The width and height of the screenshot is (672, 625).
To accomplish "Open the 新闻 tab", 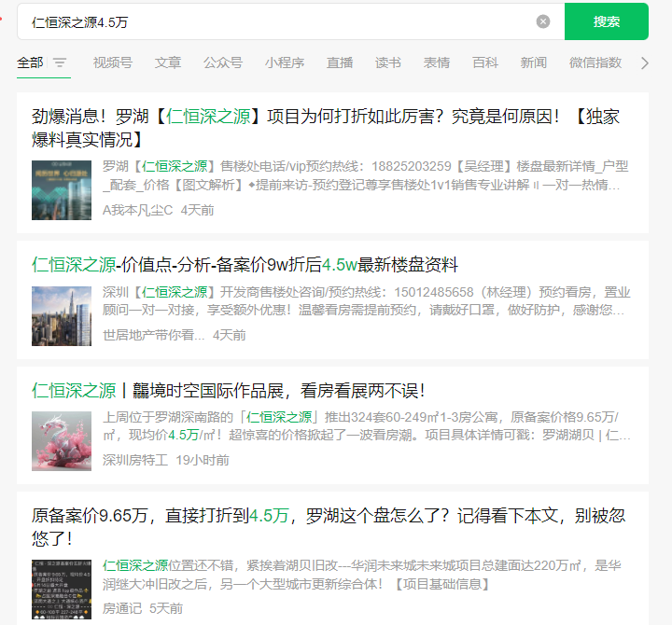I will [x=534, y=63].
